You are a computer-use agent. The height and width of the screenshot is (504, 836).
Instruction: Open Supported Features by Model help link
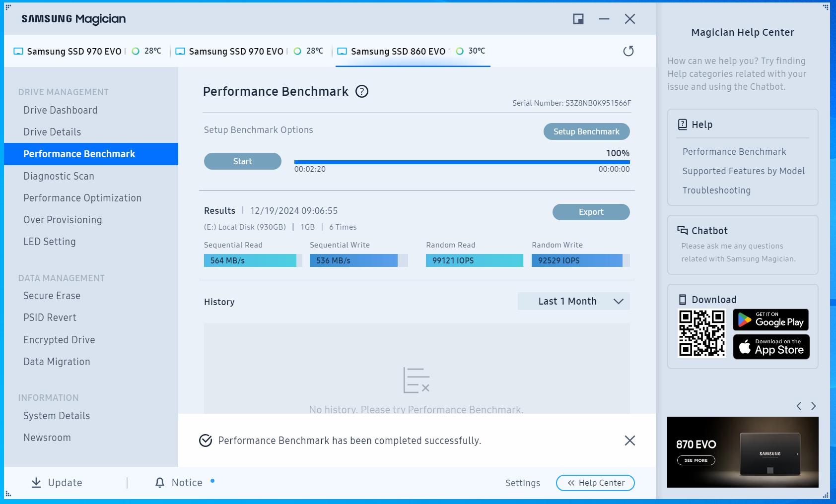coord(744,171)
